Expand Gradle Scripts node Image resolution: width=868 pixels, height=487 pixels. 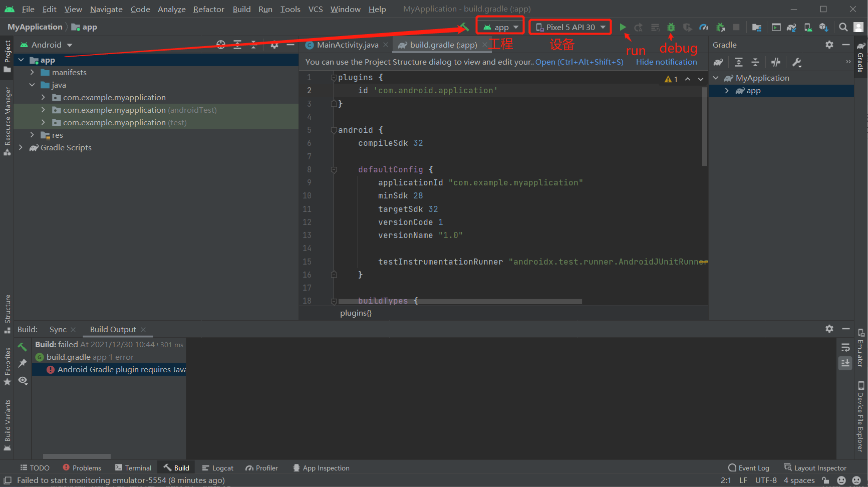click(21, 148)
